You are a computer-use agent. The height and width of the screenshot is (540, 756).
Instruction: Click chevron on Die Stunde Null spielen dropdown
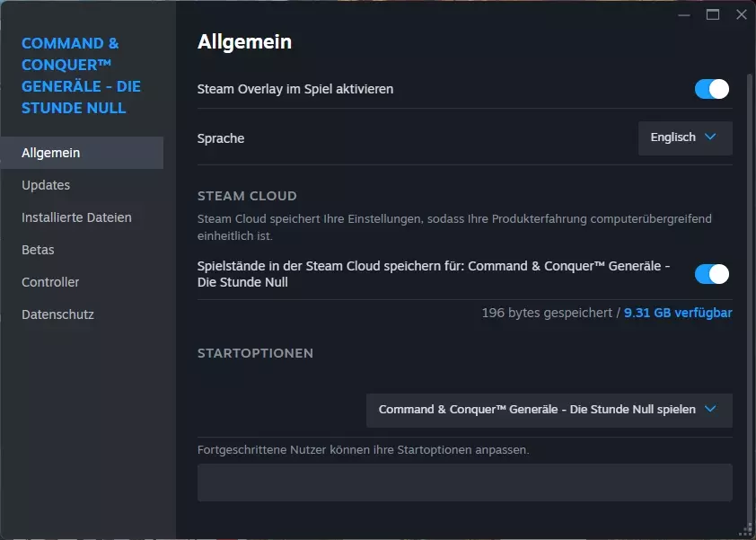710,409
